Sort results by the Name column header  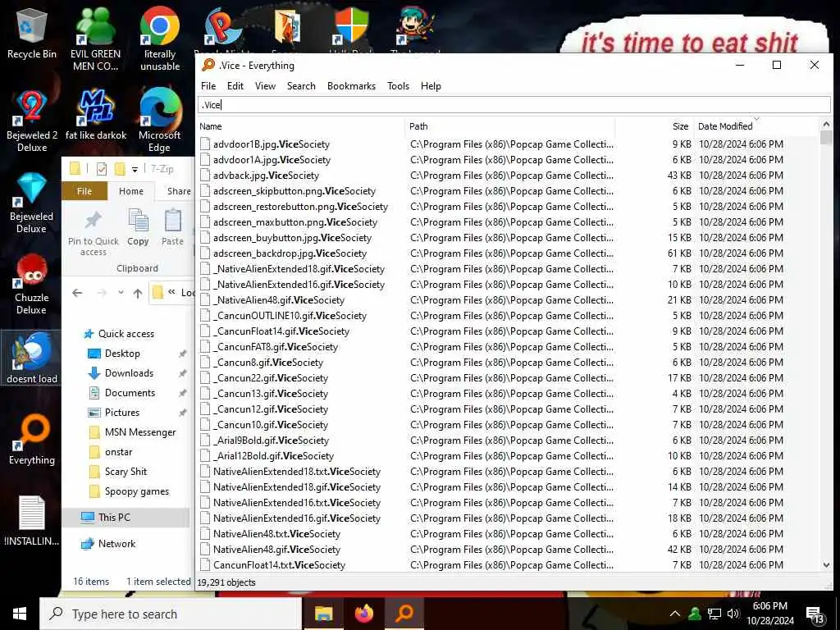[x=301, y=126]
